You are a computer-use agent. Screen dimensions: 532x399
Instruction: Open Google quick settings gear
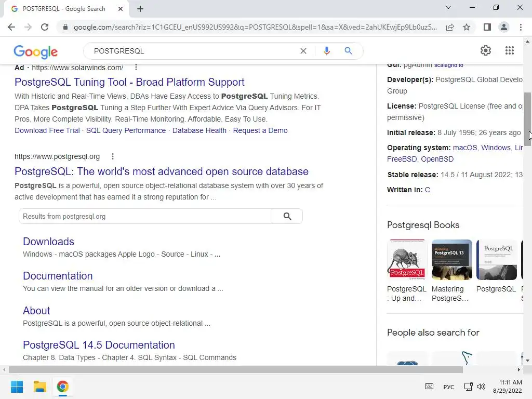[x=486, y=50]
